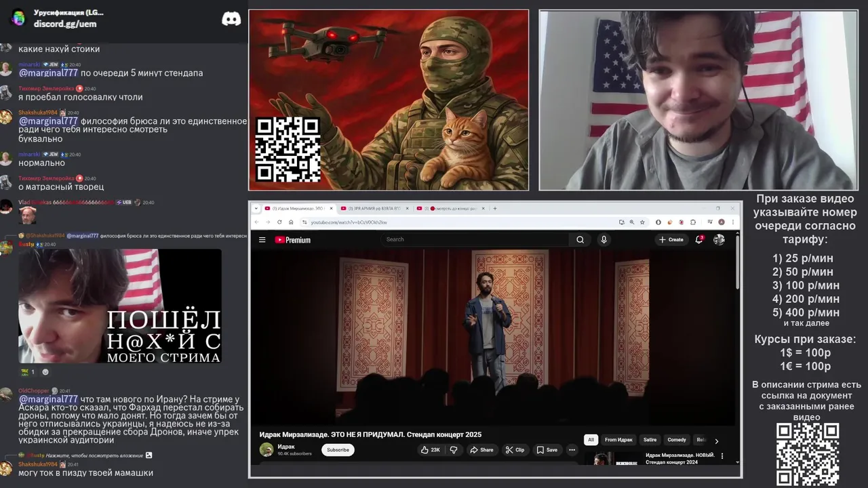The width and height of the screenshot is (868, 488).
Task: Open the browser three-dot menu
Action: coord(732,222)
